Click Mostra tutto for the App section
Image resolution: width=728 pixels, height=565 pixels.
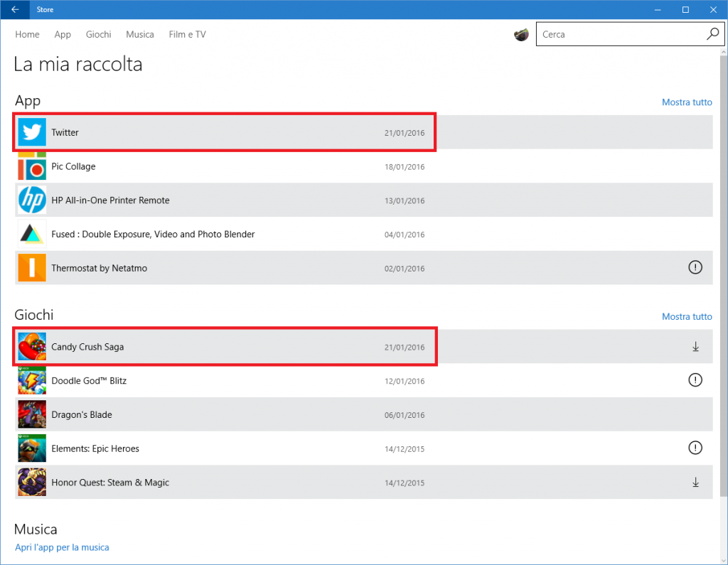(x=687, y=102)
